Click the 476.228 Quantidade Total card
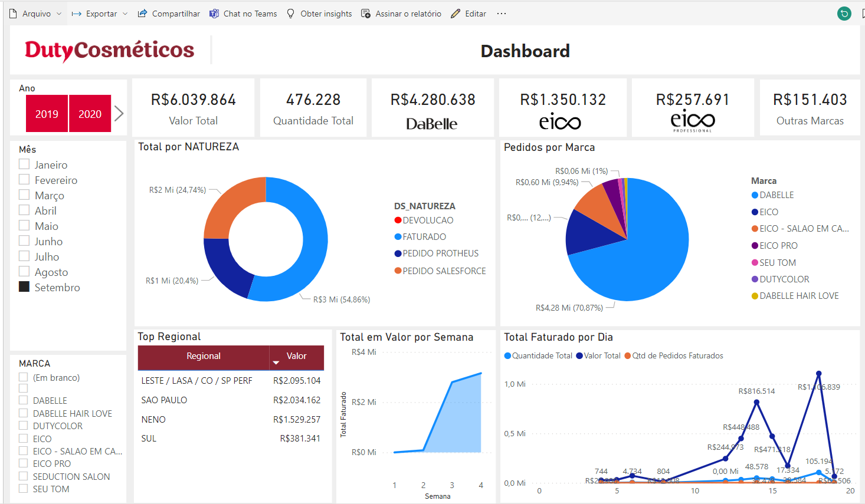Screen dimensions: 865x504 313,108
